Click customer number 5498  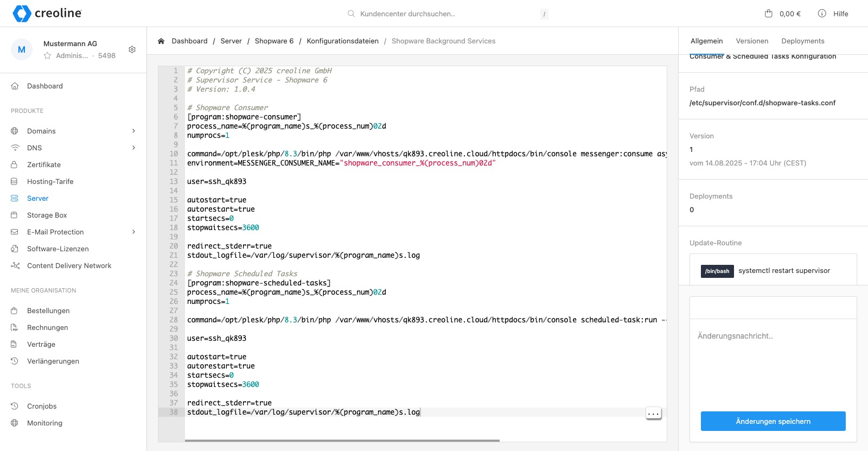pyautogui.click(x=107, y=55)
